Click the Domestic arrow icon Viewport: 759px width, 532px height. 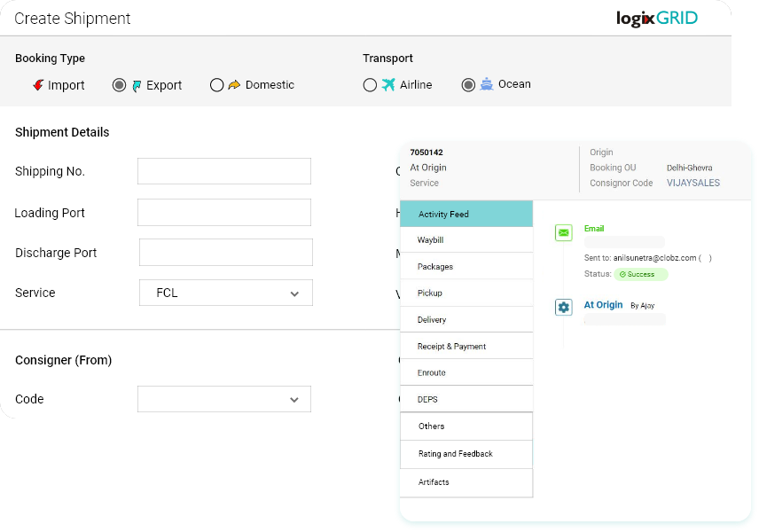pyautogui.click(x=234, y=84)
